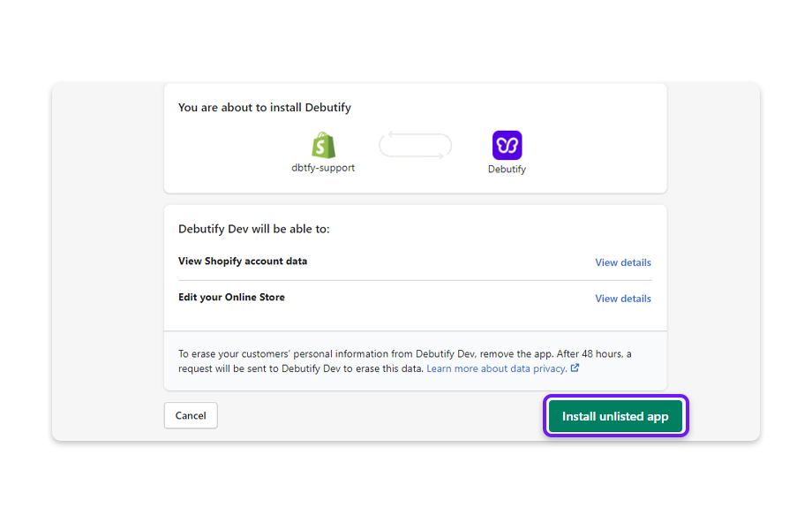Click the You are about to install Debutify heading

262,107
